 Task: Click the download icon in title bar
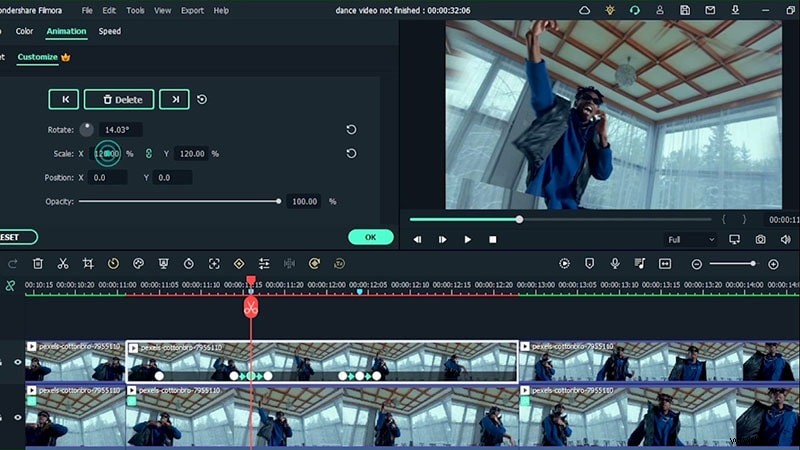(735, 10)
